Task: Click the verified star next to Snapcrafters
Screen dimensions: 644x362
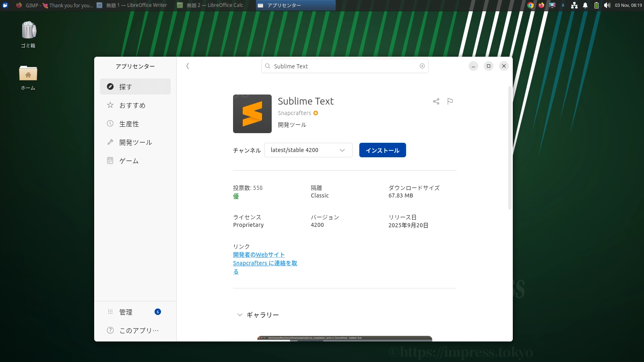Action: pyautogui.click(x=316, y=113)
